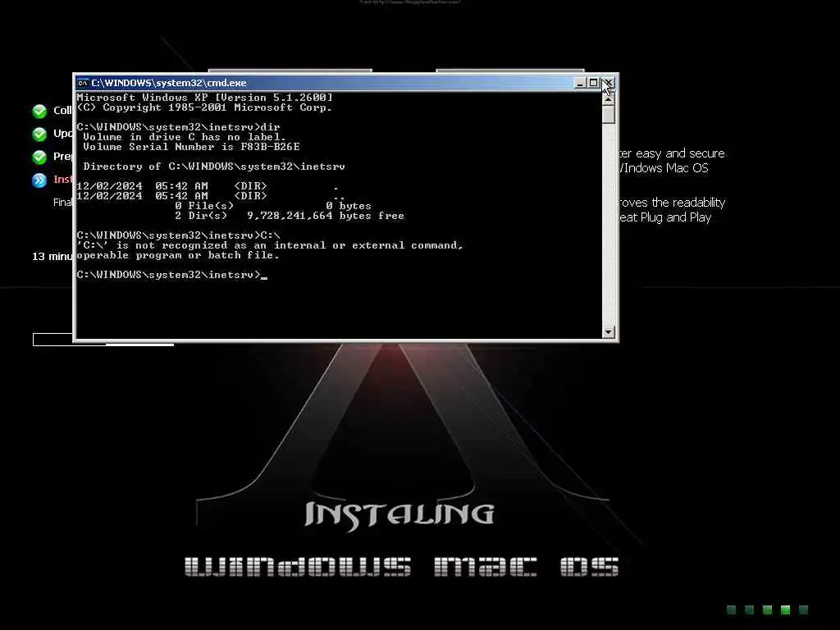This screenshot has height=630, width=840.
Task: Click the green check next to Coll step
Action: click(39, 111)
